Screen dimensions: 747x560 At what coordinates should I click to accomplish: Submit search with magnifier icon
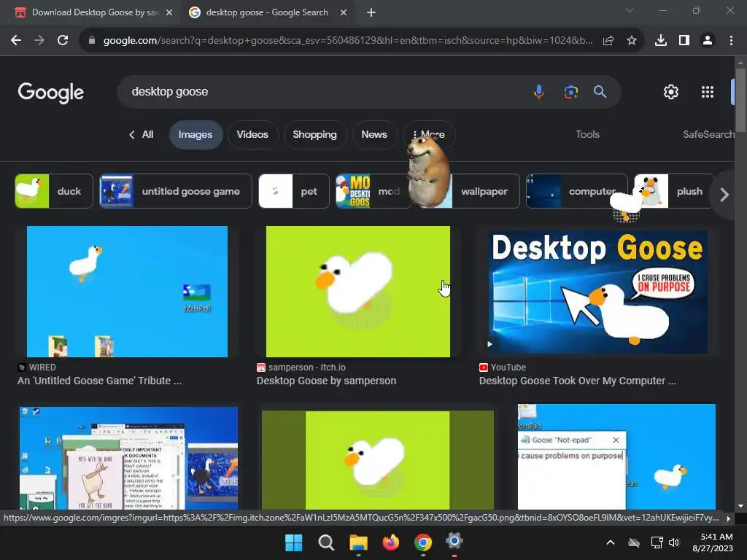[600, 91]
